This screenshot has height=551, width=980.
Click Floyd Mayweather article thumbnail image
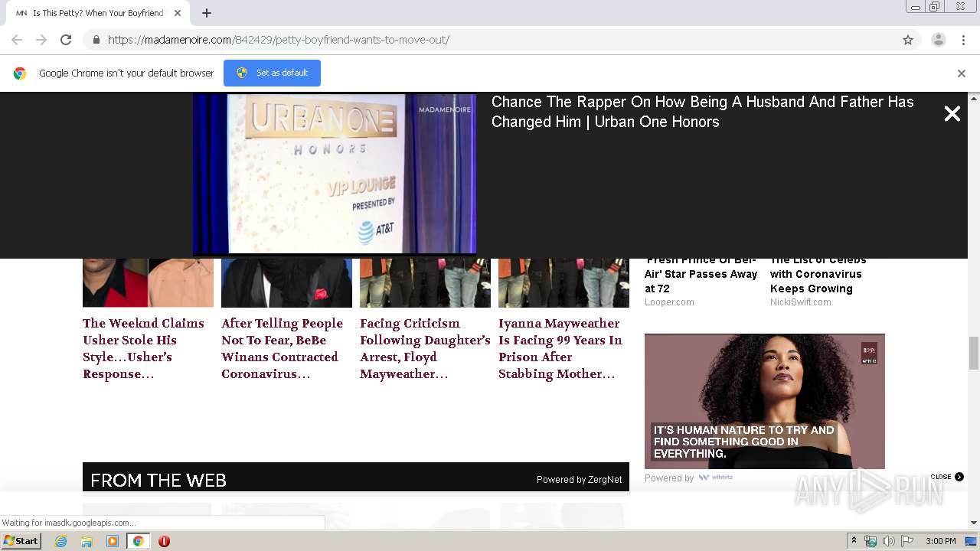coord(425,282)
